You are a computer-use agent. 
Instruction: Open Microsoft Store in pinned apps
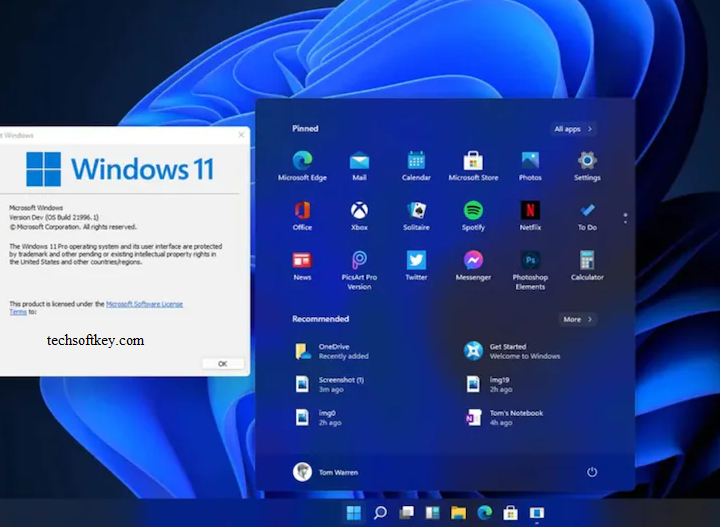473,166
